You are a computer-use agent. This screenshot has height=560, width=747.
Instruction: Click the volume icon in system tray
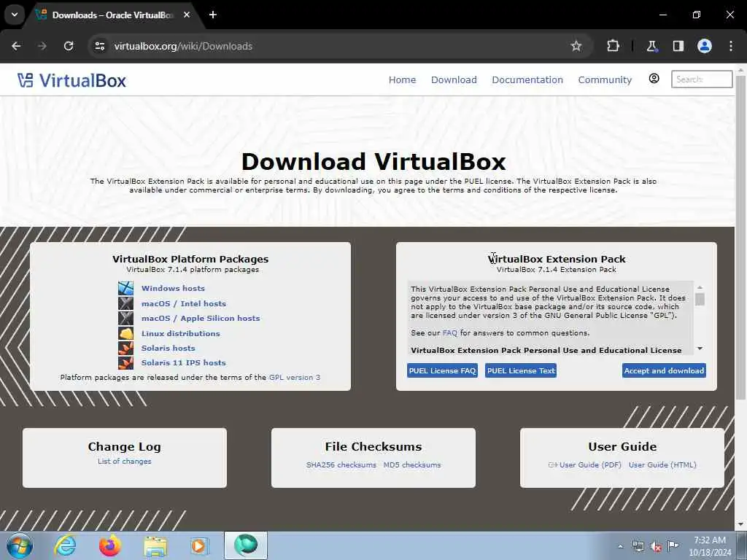pos(656,546)
